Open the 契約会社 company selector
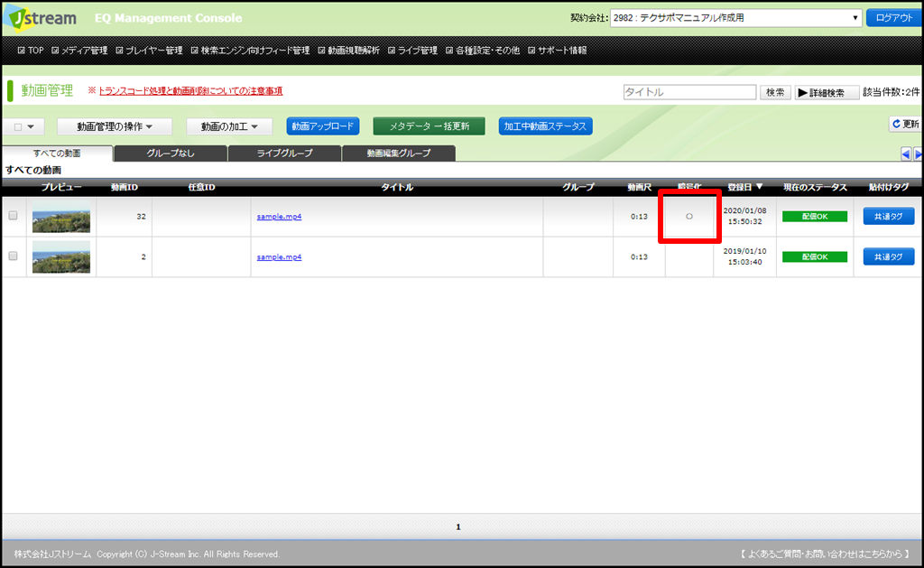The height and width of the screenshot is (568, 924). (735, 18)
